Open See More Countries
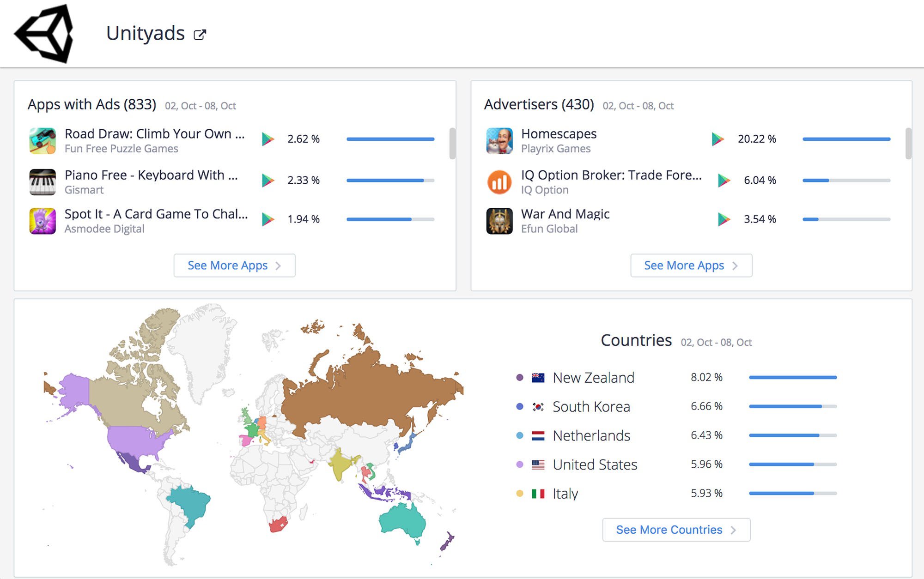Viewport: 924px width, 579px height. pyautogui.click(x=676, y=530)
